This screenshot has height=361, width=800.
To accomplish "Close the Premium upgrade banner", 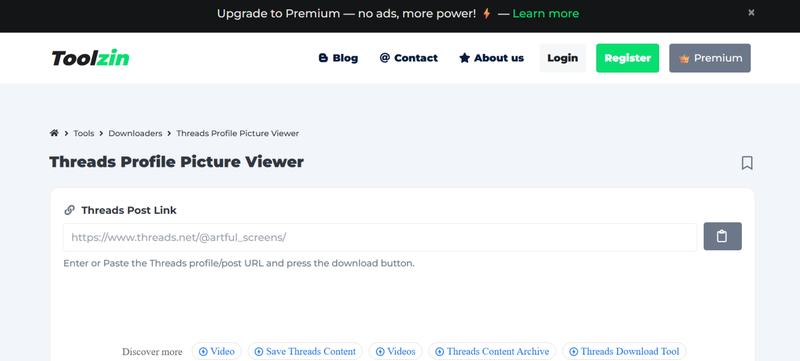I will [751, 13].
